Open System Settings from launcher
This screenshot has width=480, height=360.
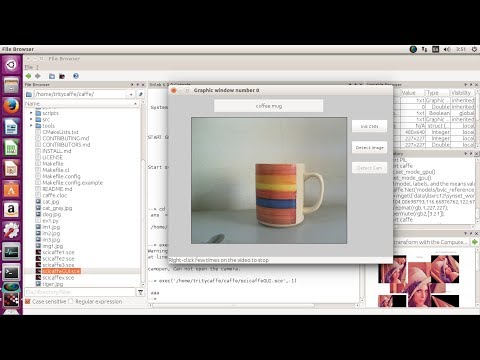[11, 231]
